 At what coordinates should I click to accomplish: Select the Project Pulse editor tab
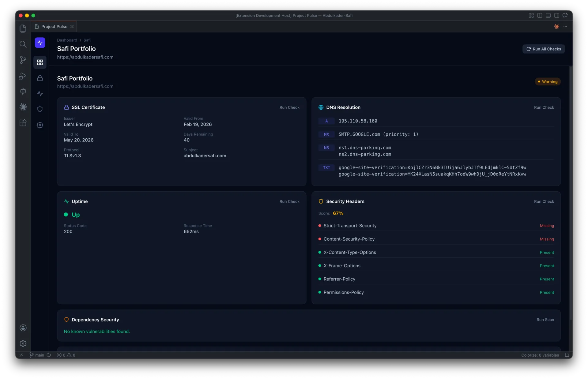click(54, 27)
